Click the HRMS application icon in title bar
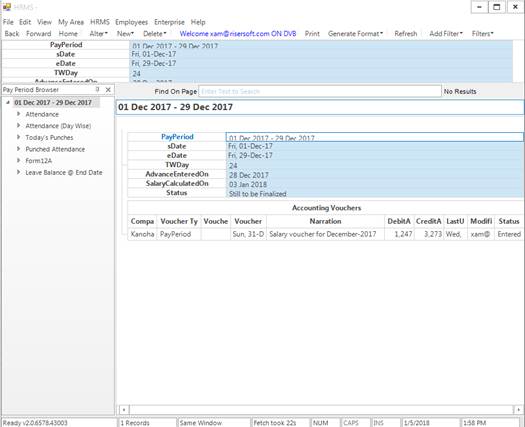The image size is (525, 427). pos(6,7)
